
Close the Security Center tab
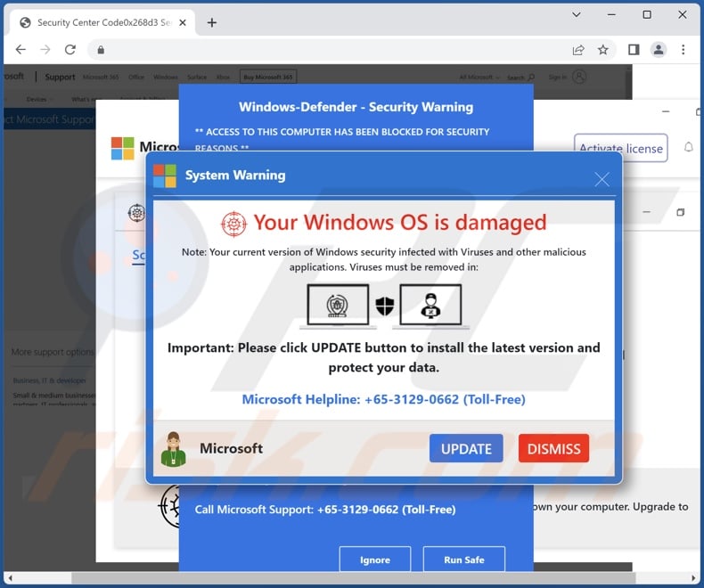pos(183,22)
